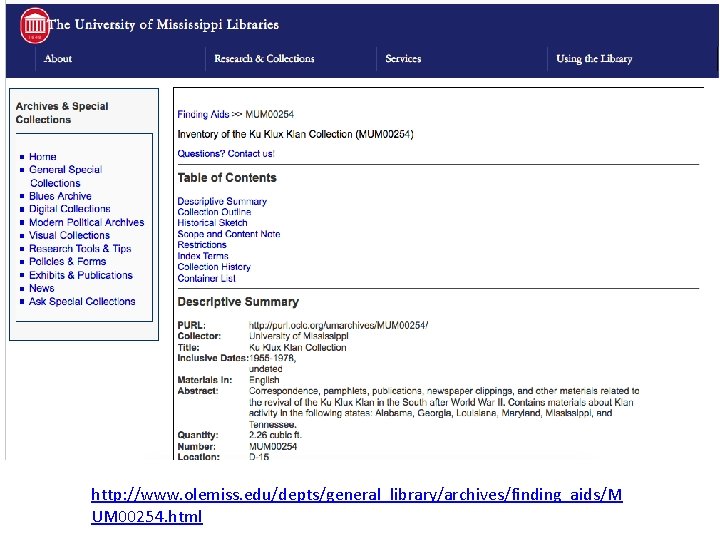Jump to Descriptive Summary in contents

(222, 201)
